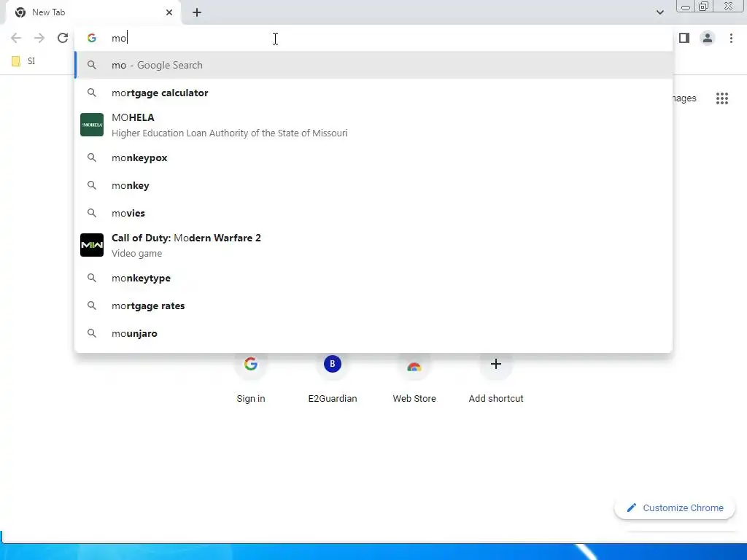This screenshot has height=560, width=747.
Task: Choose the 'monkey' suggestion
Action: 373,185
